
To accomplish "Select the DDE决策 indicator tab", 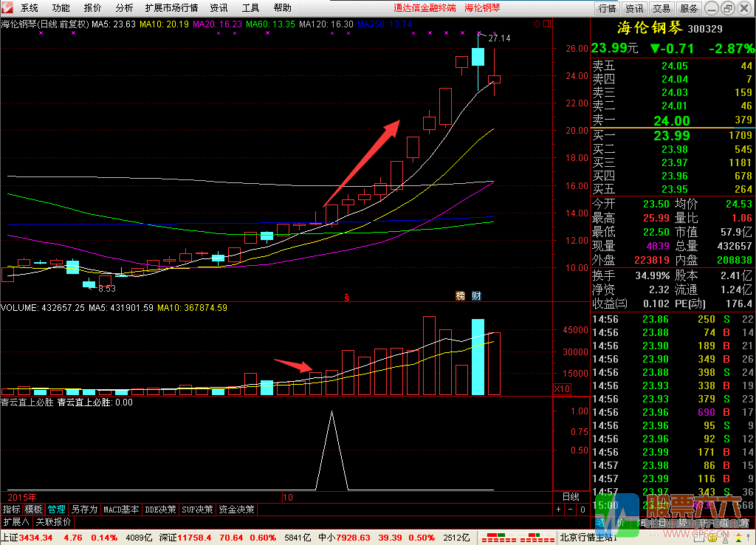I will click(161, 510).
